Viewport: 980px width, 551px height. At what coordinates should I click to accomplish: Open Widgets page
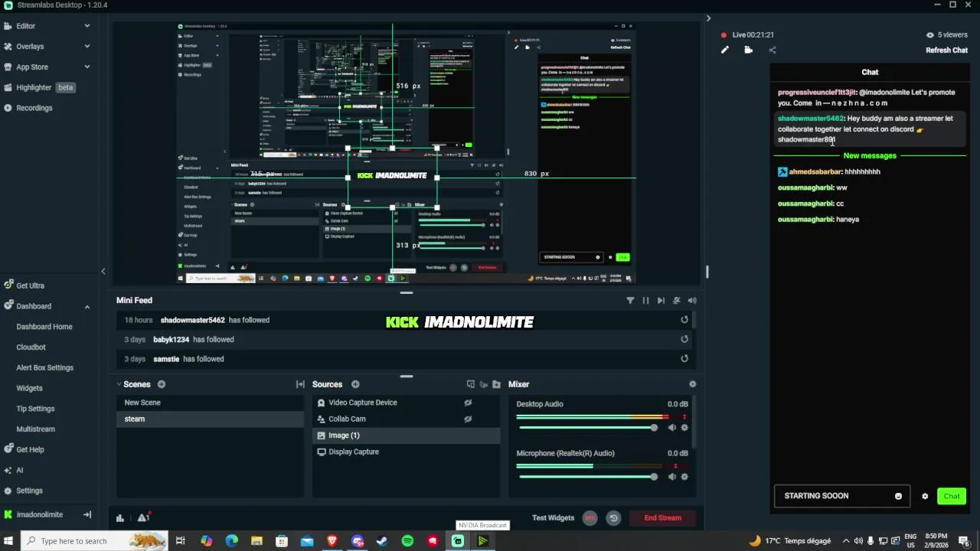(x=30, y=388)
